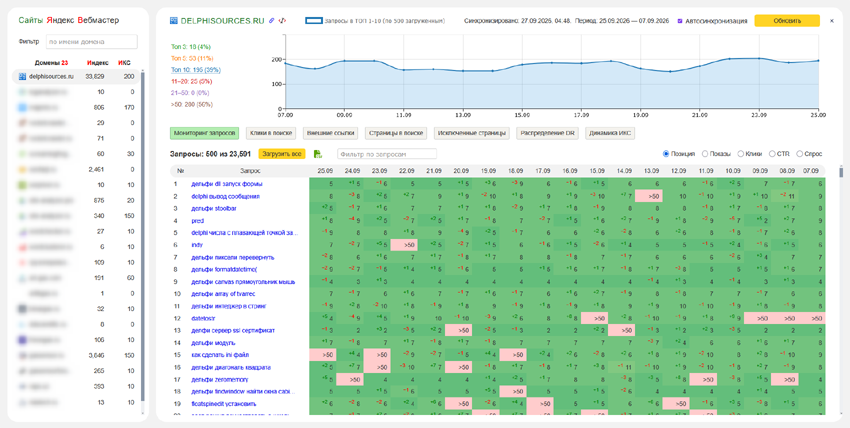Open query 'дельфи canvas прямоугольник мышь'
The image size is (850, 428).
243,282
